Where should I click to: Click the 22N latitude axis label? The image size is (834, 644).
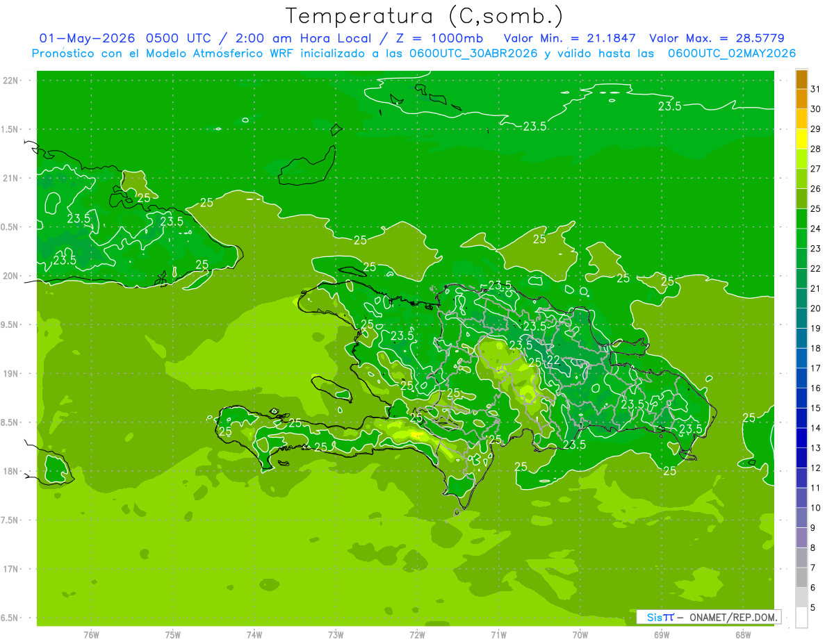coord(10,80)
